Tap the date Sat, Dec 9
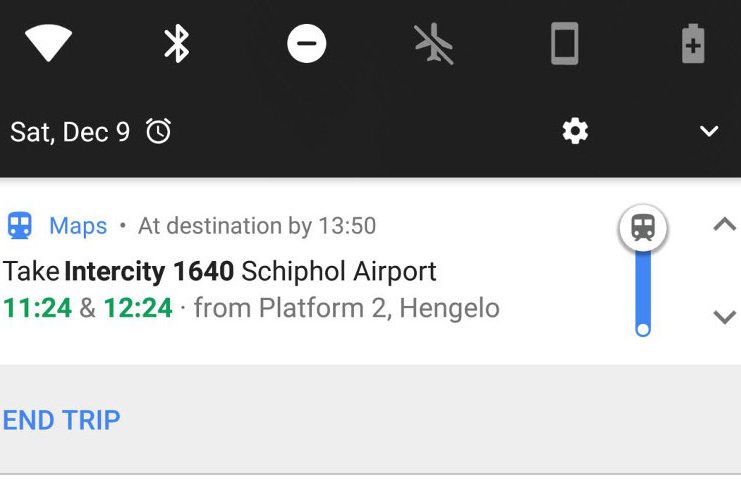The width and height of the screenshot is (741, 479). 70,131
